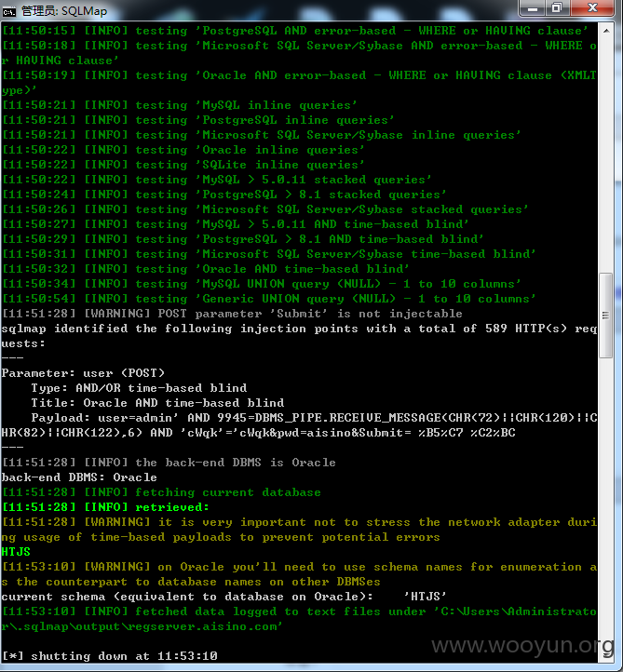Click the "MySQL > 5.0.11 AND time-based blind" line

tap(236, 224)
